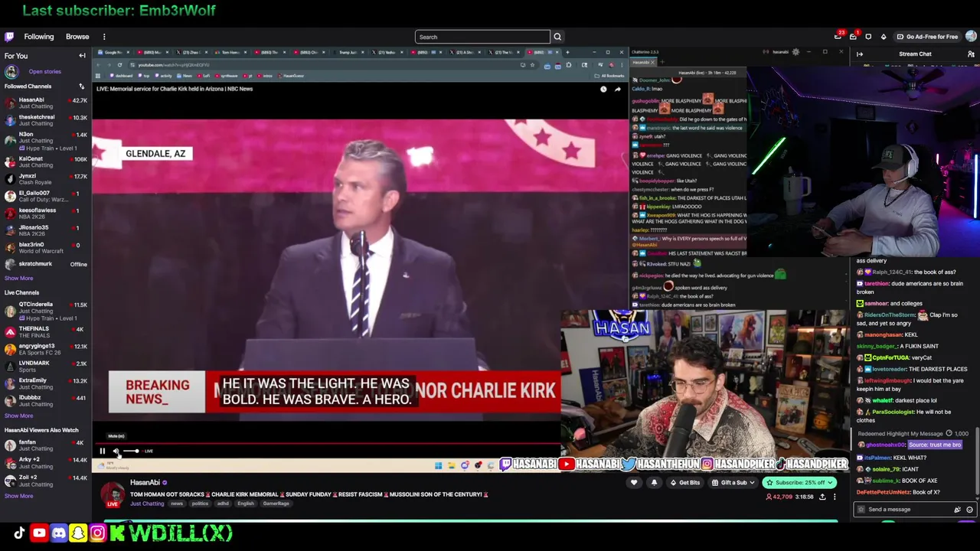Open the notifications inbox icon
Screen dimensions: 980x551
click(x=853, y=37)
